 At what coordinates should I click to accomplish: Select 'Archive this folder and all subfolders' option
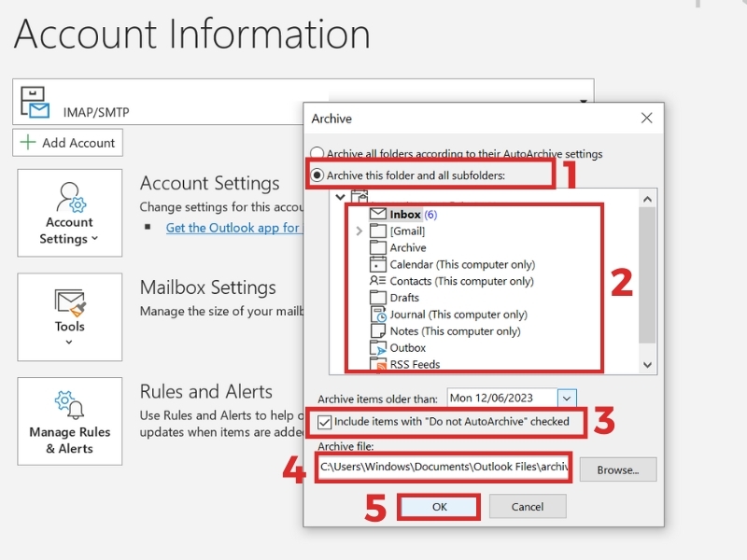point(317,175)
